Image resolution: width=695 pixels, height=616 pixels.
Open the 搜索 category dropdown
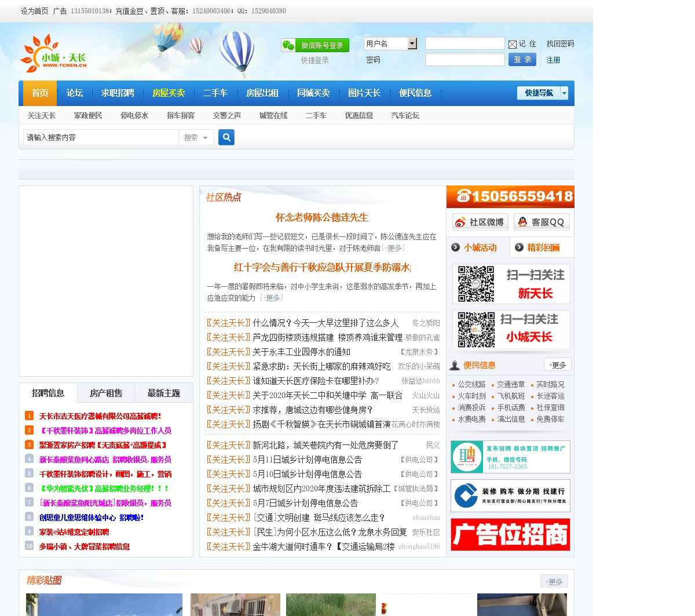196,137
